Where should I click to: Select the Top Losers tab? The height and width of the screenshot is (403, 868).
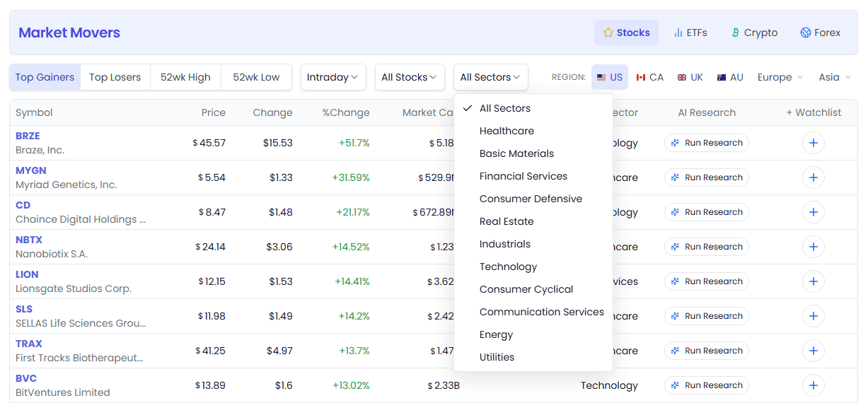click(x=115, y=77)
